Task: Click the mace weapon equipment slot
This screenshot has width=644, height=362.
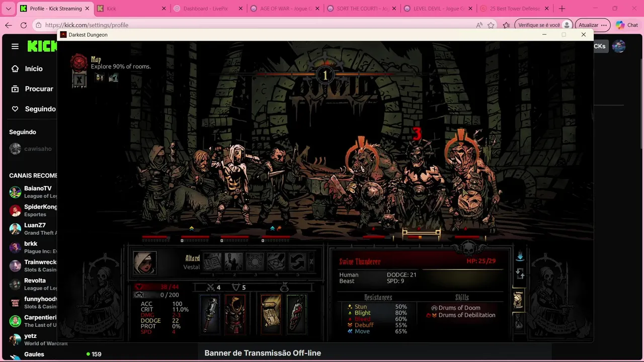Action: (210, 314)
